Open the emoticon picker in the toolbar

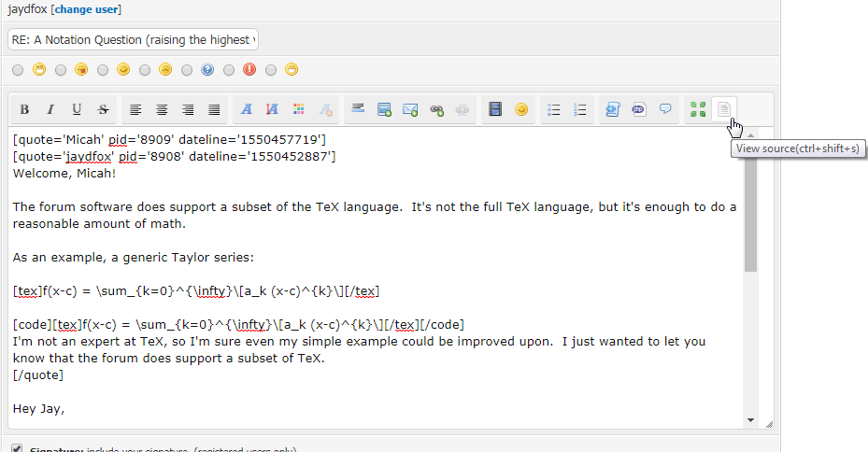click(521, 109)
